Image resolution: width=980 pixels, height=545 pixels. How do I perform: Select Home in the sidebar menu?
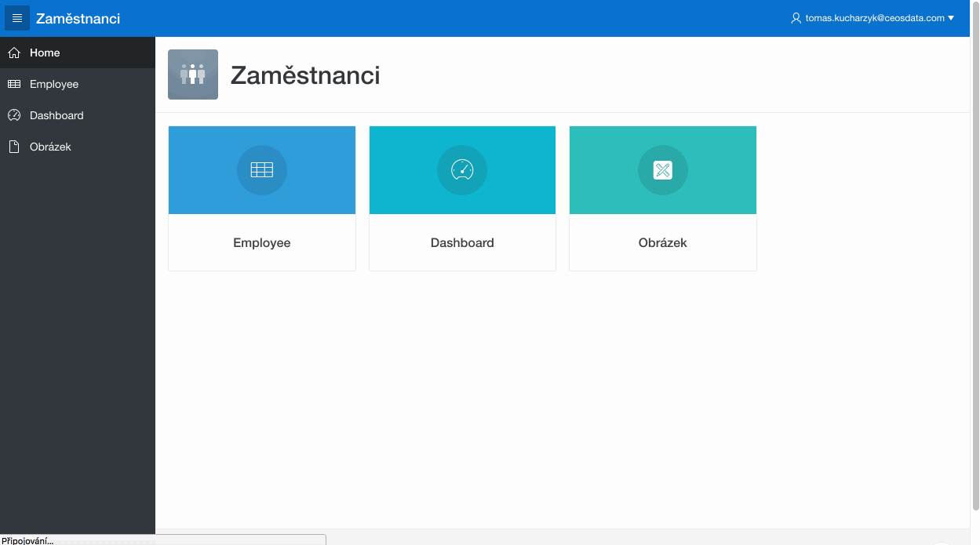point(45,53)
